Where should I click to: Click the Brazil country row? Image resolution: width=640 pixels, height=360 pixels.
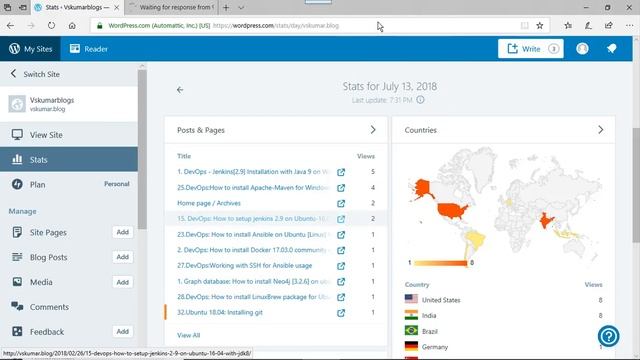point(503,331)
